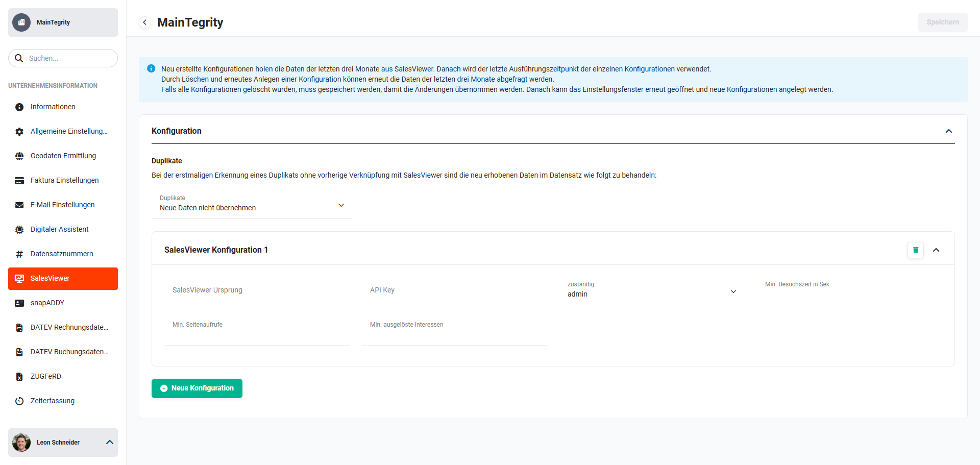Click the UNTERNEHMENSINFORMATION section label
This screenshot has width=980, height=465.
point(53,86)
